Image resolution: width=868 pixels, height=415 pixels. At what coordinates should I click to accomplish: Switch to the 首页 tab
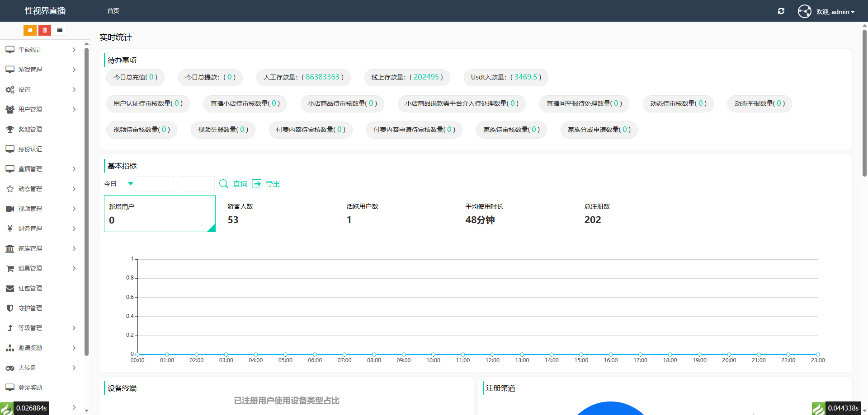113,11
